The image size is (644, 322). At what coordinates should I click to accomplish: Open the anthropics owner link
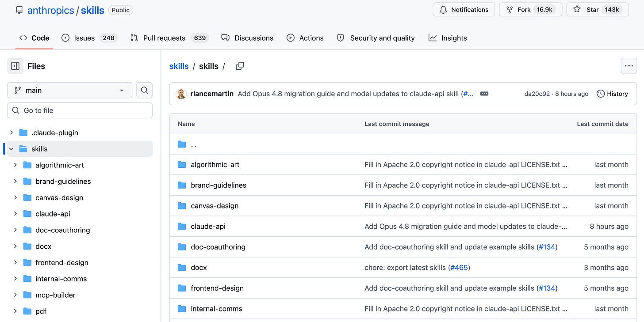(x=51, y=10)
